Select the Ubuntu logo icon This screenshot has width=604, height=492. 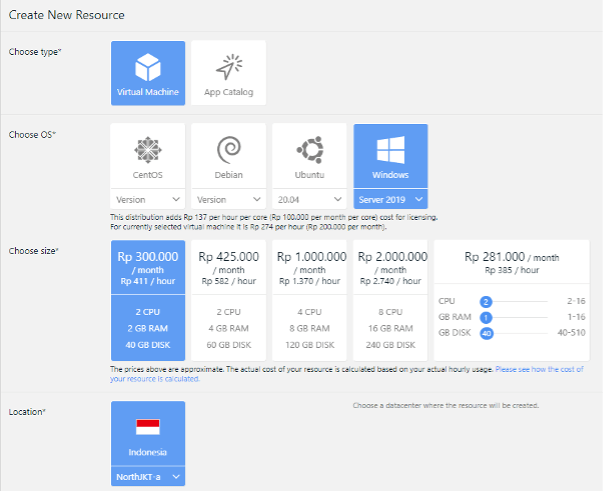click(310, 149)
